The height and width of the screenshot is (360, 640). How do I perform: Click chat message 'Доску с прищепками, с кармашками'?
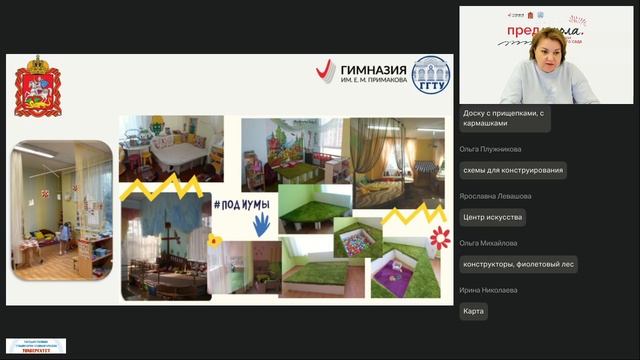[505, 118]
